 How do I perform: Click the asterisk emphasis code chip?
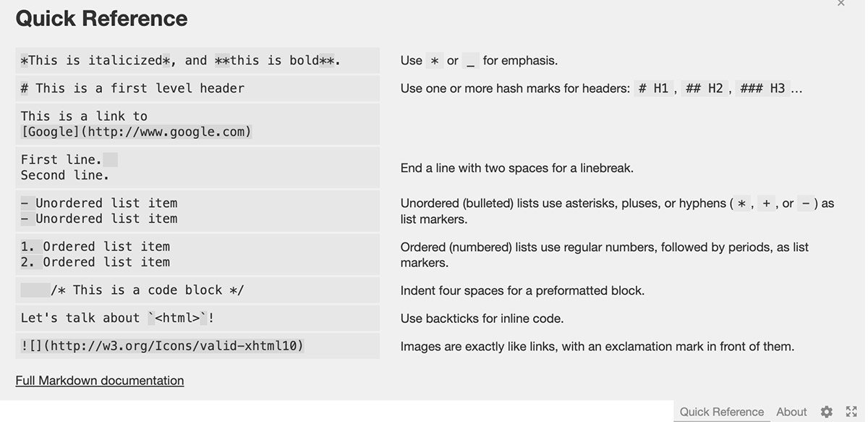click(x=434, y=61)
